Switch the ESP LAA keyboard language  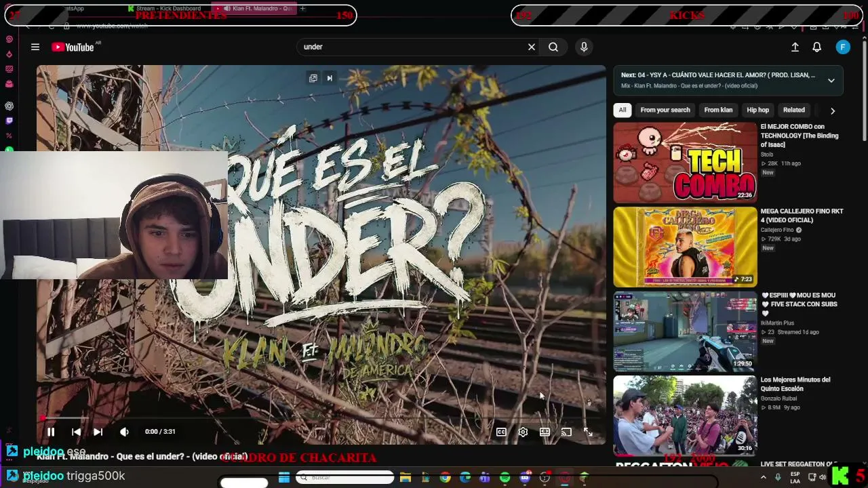click(795, 477)
